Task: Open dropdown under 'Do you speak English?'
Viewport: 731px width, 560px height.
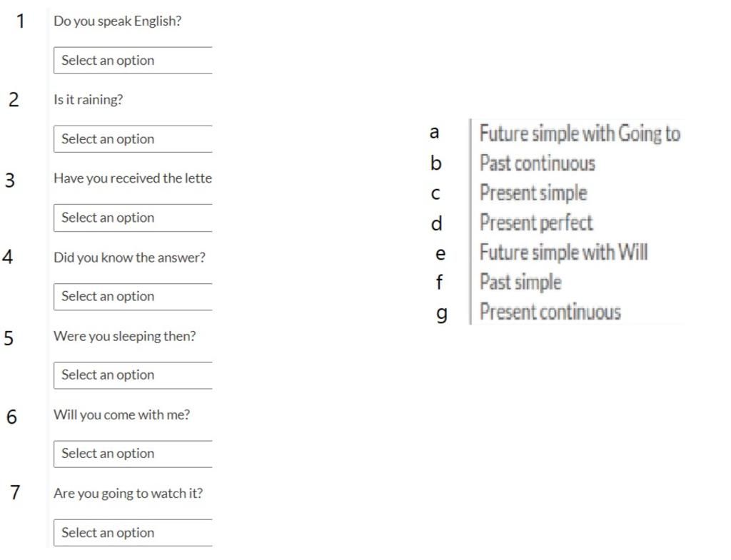Action: point(133,61)
